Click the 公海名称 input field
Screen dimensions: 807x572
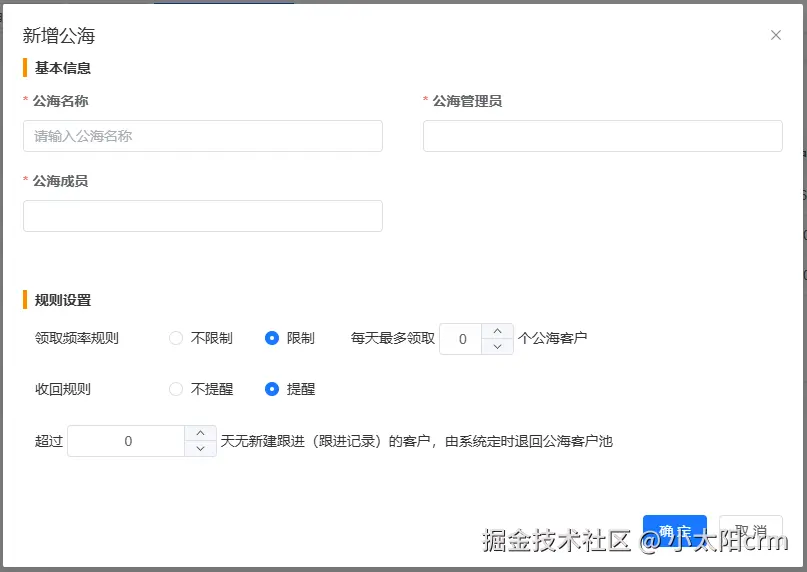coord(203,136)
